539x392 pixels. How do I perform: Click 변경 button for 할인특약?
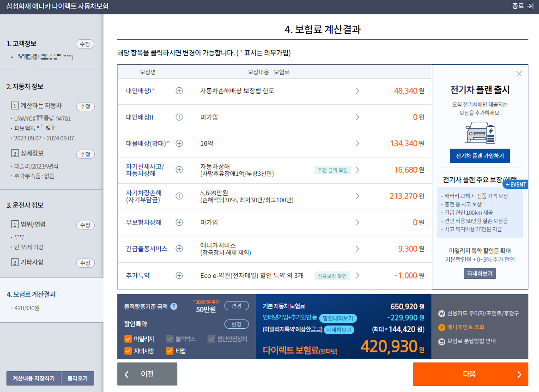[236, 324]
